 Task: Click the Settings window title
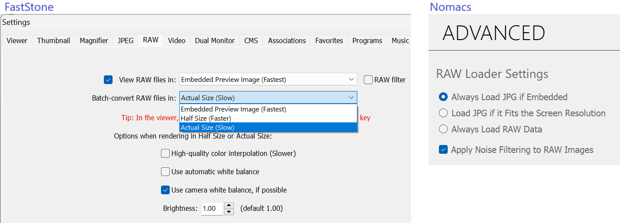17,22
